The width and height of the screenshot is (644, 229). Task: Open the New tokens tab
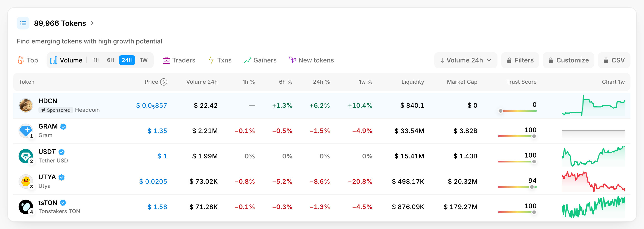311,60
